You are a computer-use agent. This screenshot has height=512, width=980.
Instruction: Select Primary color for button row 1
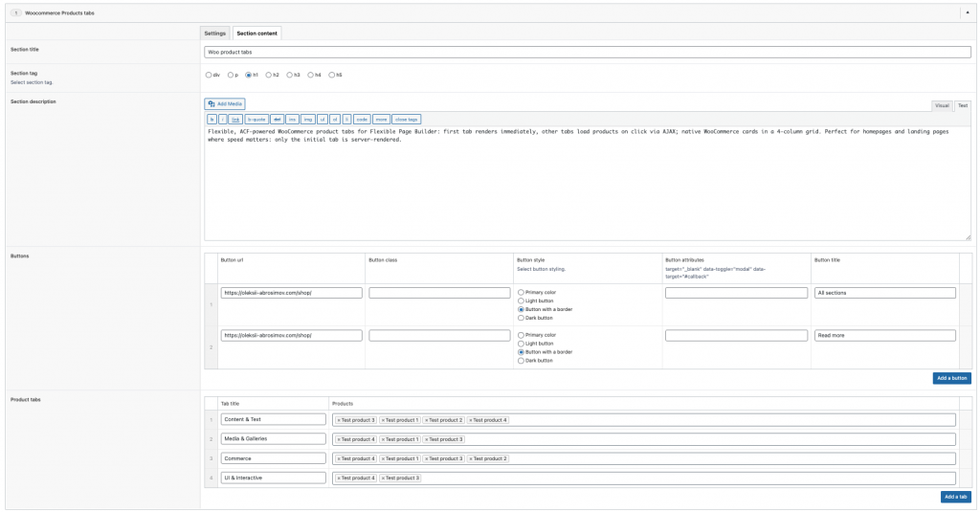(x=521, y=293)
